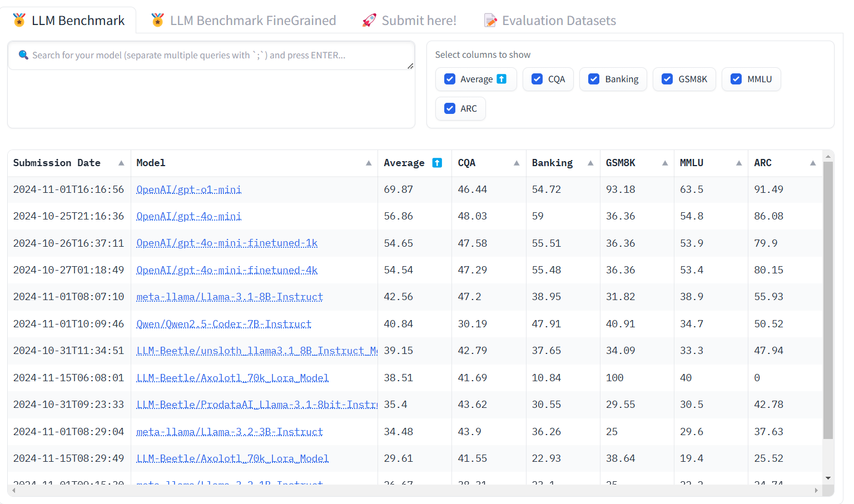
Task: Select the Average value 42.56
Action: (x=399, y=297)
